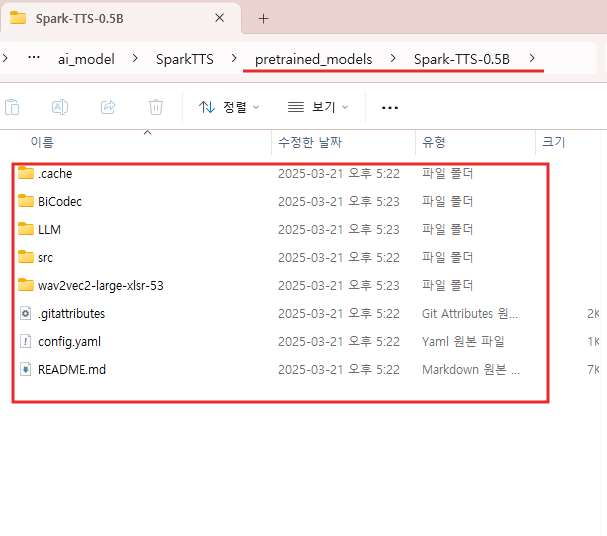
Task: Open a new tab with plus button
Action: 263,19
